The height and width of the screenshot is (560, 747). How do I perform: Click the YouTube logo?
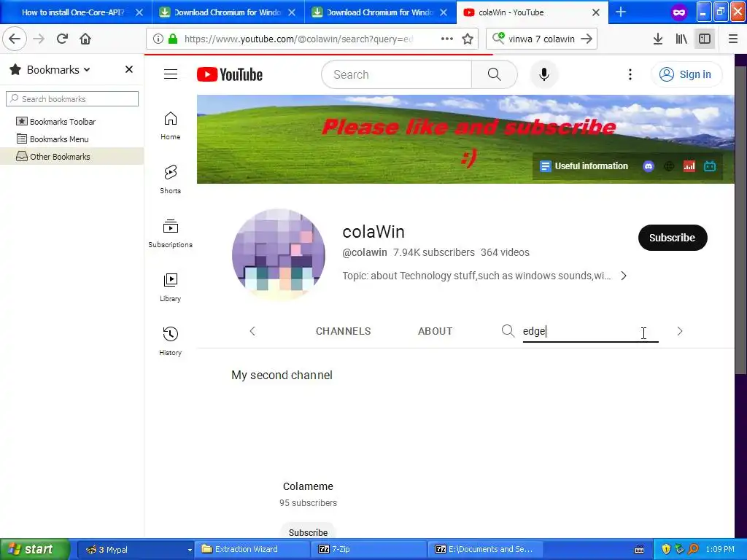[x=230, y=75]
